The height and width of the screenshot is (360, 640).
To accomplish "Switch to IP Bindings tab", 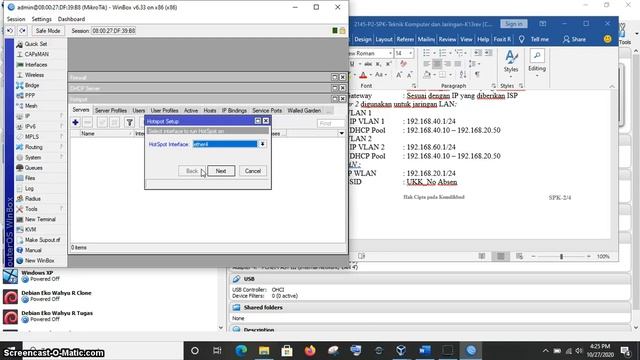I will pyautogui.click(x=234, y=111).
